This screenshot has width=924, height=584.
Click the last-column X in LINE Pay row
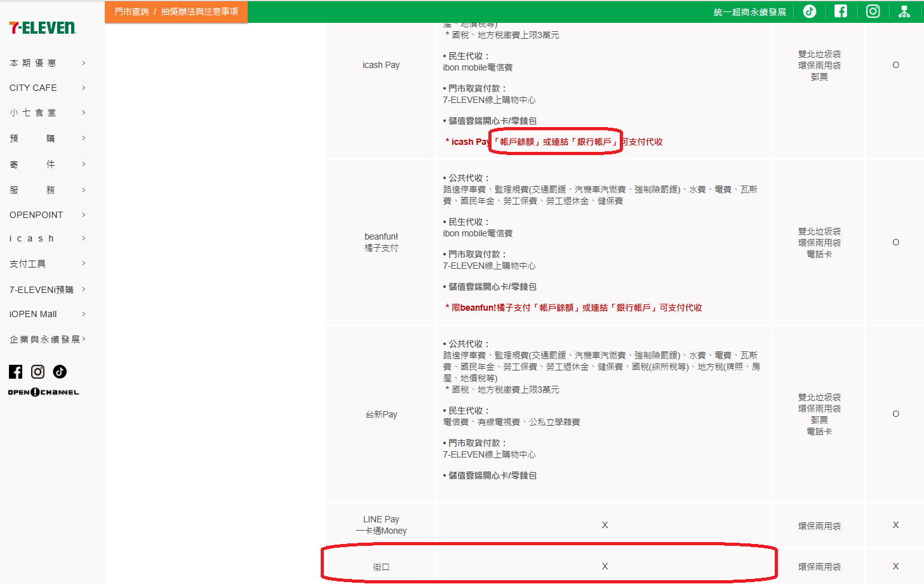click(895, 525)
